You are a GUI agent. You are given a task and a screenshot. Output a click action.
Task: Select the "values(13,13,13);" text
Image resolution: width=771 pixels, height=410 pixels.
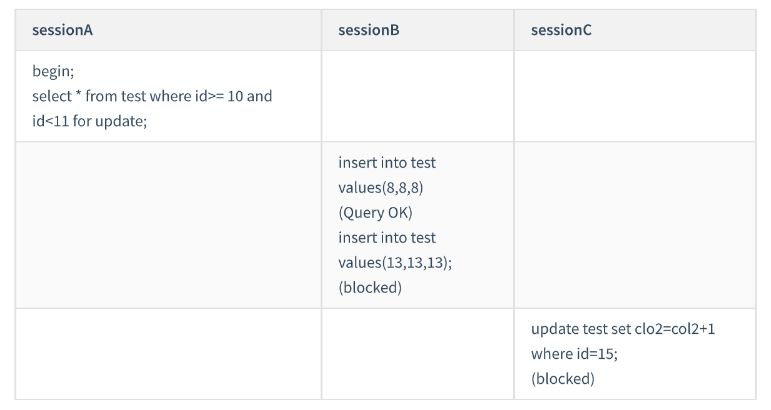click(389, 262)
